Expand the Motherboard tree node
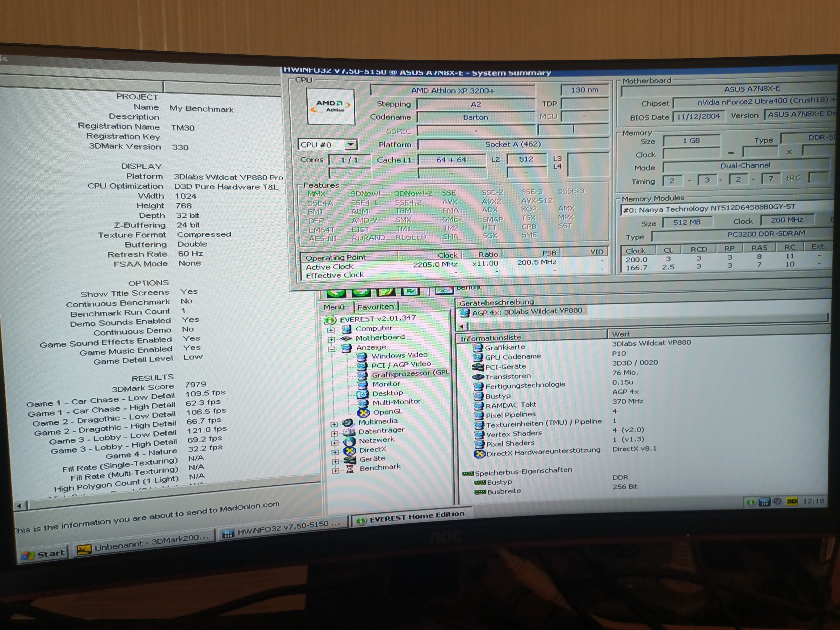840x630 pixels. [331, 340]
